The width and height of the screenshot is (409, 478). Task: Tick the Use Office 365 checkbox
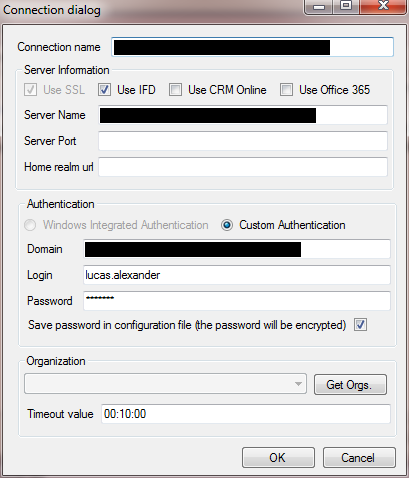pyautogui.click(x=286, y=90)
